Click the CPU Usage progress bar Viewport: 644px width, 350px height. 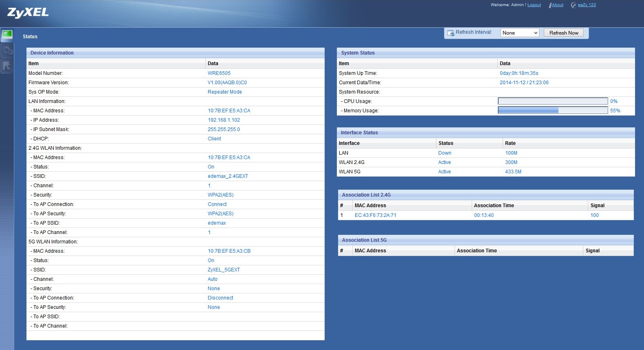[553, 101]
